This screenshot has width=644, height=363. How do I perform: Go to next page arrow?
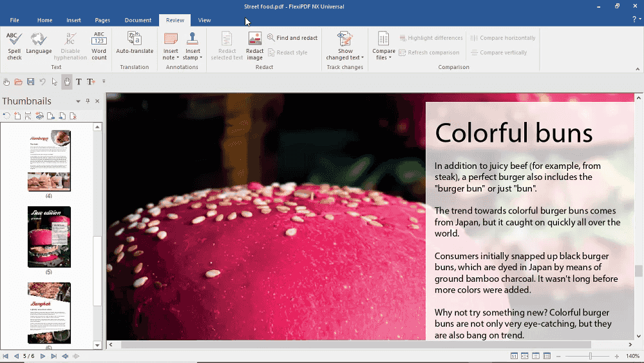pyautogui.click(x=43, y=356)
